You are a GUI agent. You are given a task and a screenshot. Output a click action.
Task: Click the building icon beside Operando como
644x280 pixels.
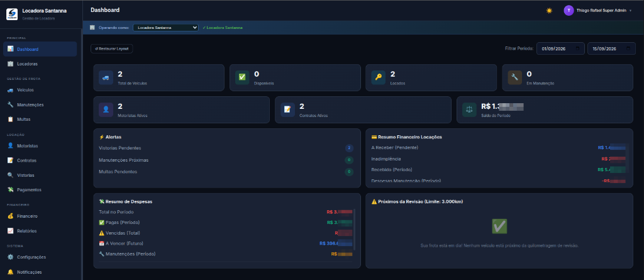tap(92, 28)
